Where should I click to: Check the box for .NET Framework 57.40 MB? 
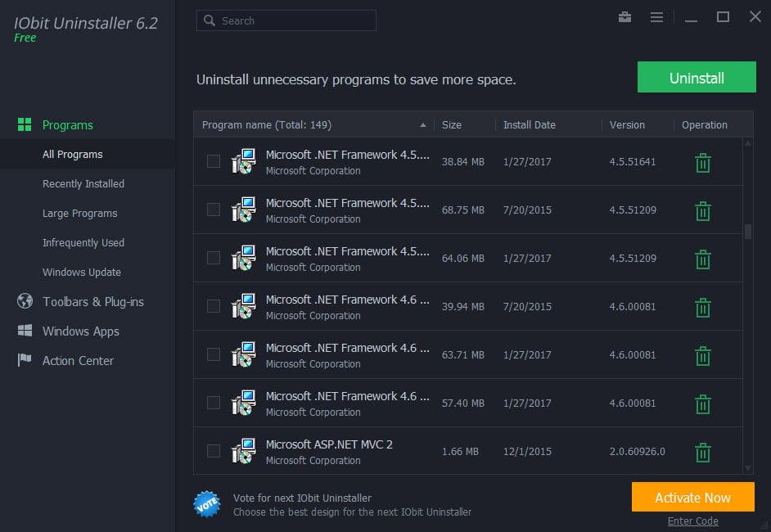pos(214,403)
